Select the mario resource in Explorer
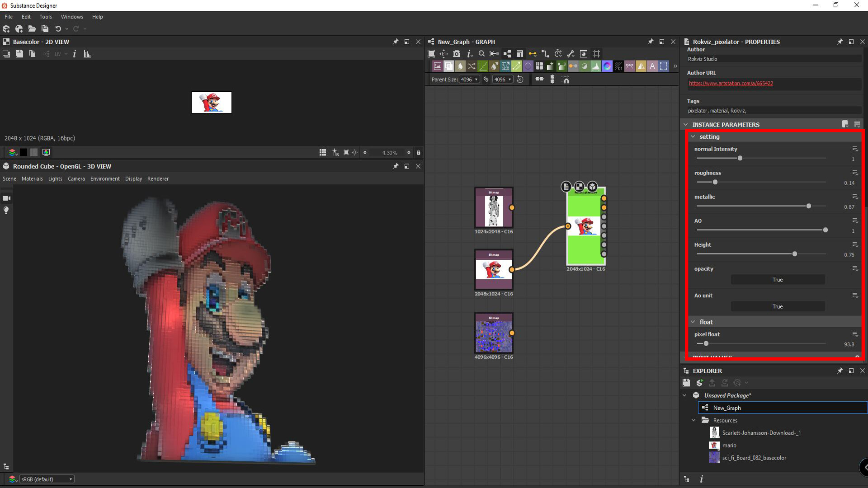 click(728, 445)
